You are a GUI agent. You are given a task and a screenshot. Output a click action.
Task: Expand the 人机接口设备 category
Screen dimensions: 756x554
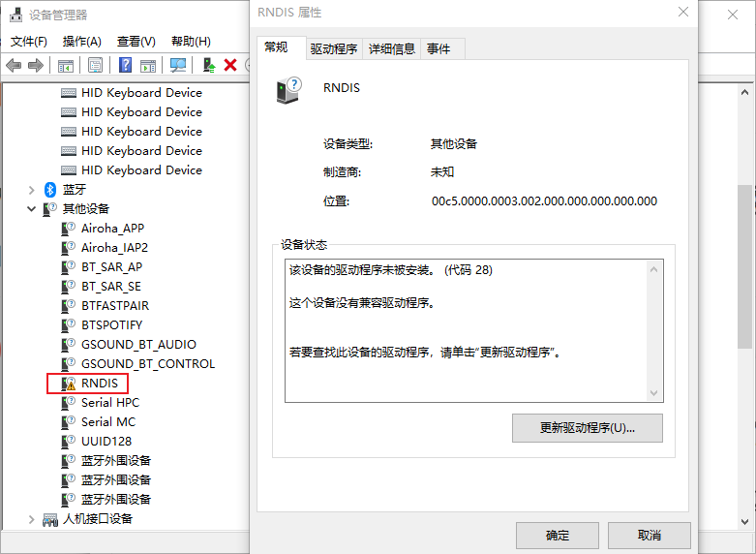tap(31, 519)
